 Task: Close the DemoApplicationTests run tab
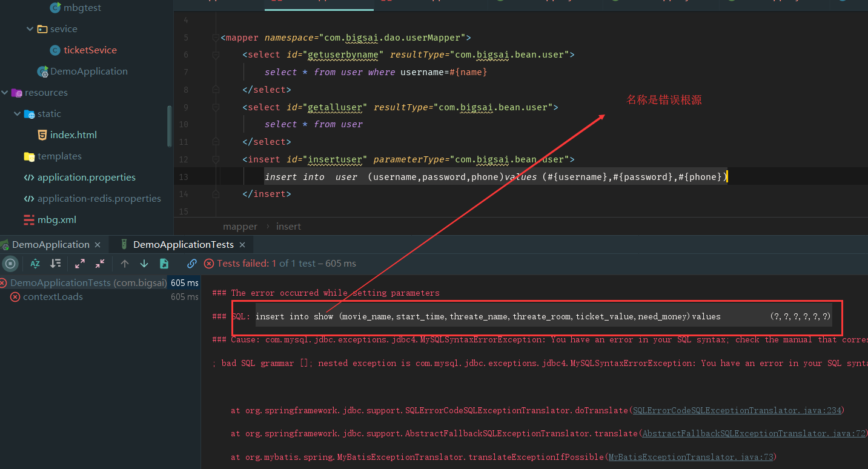[242, 245]
